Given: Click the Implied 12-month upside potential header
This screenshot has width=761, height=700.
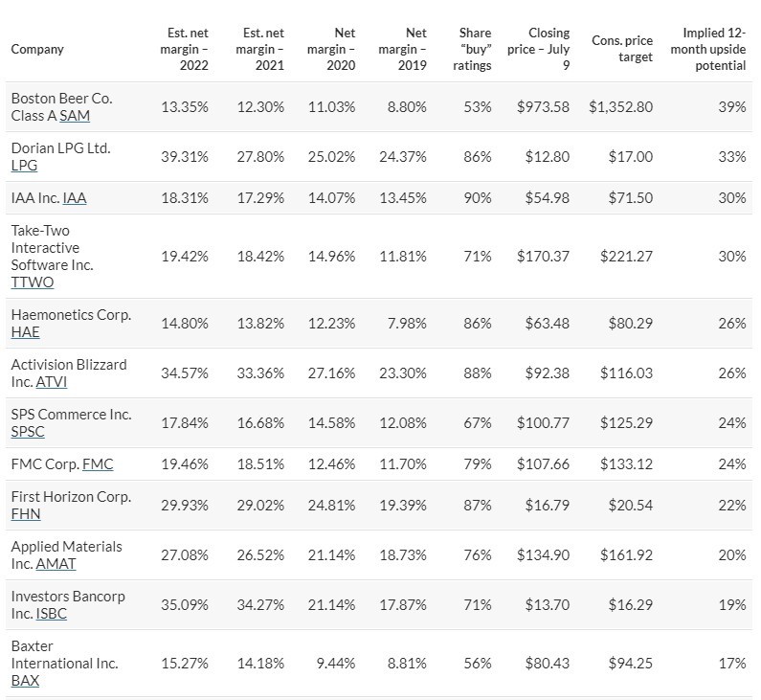Looking at the screenshot, I should (708, 49).
